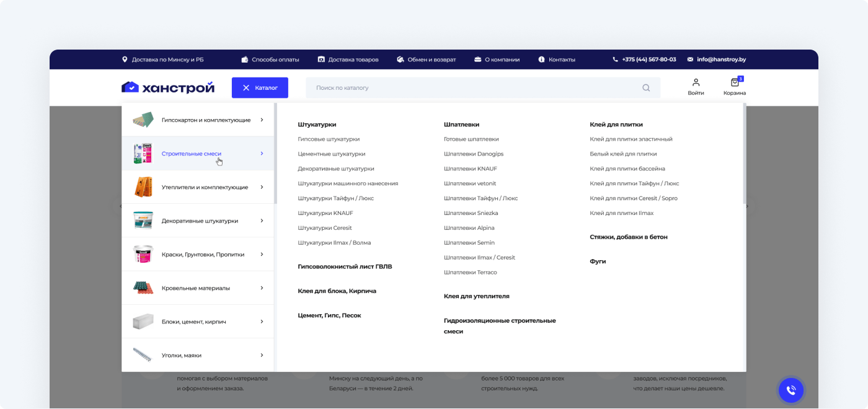Click the Кровельные материалы roof tile icon

tap(143, 288)
